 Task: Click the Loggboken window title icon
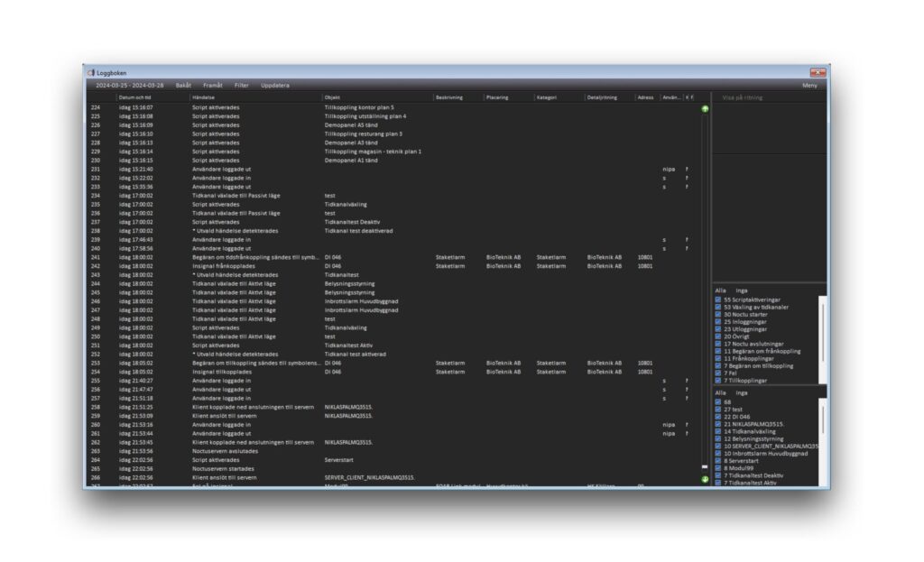[x=91, y=73]
